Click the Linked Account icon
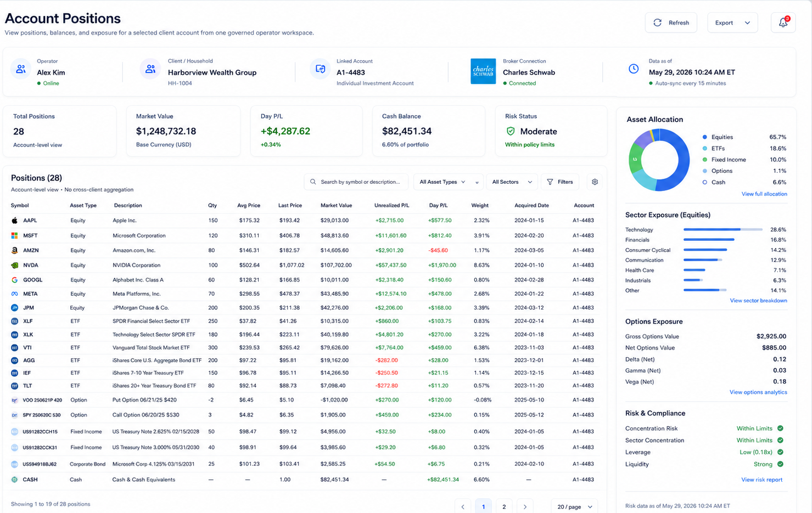This screenshot has height=513, width=812. point(320,69)
